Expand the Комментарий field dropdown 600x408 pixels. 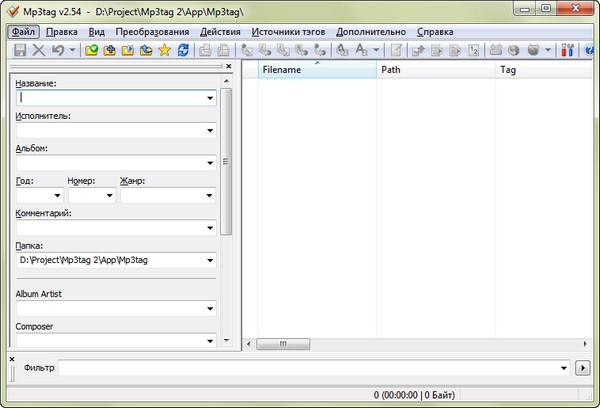[210, 228]
